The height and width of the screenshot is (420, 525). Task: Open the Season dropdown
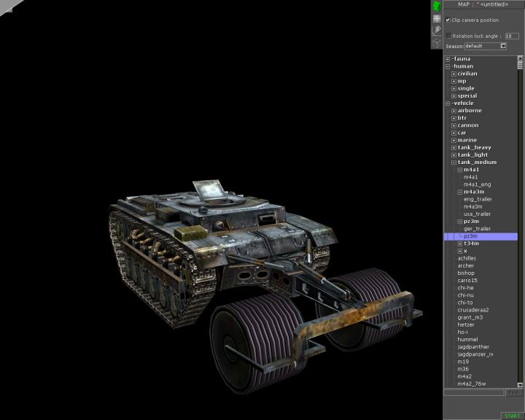point(503,46)
